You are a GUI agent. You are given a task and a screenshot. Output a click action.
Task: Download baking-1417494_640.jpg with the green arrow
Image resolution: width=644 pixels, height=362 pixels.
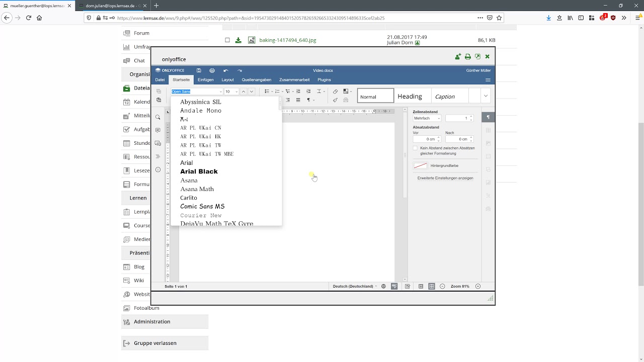click(238, 40)
